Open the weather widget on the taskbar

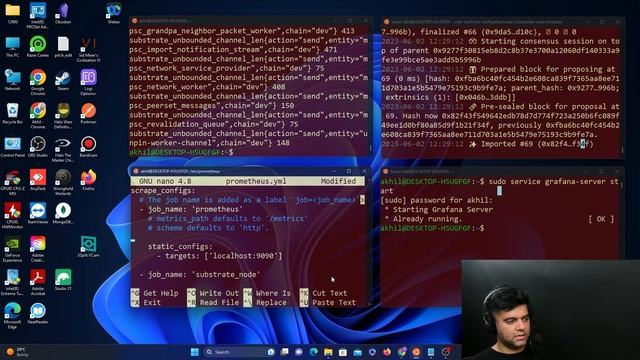[18, 352]
